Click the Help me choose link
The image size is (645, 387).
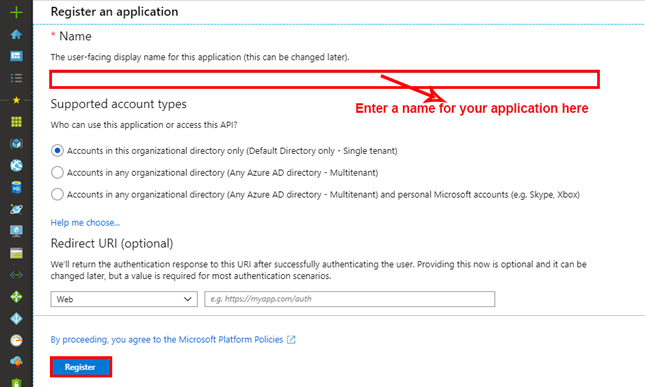pyautogui.click(x=85, y=222)
